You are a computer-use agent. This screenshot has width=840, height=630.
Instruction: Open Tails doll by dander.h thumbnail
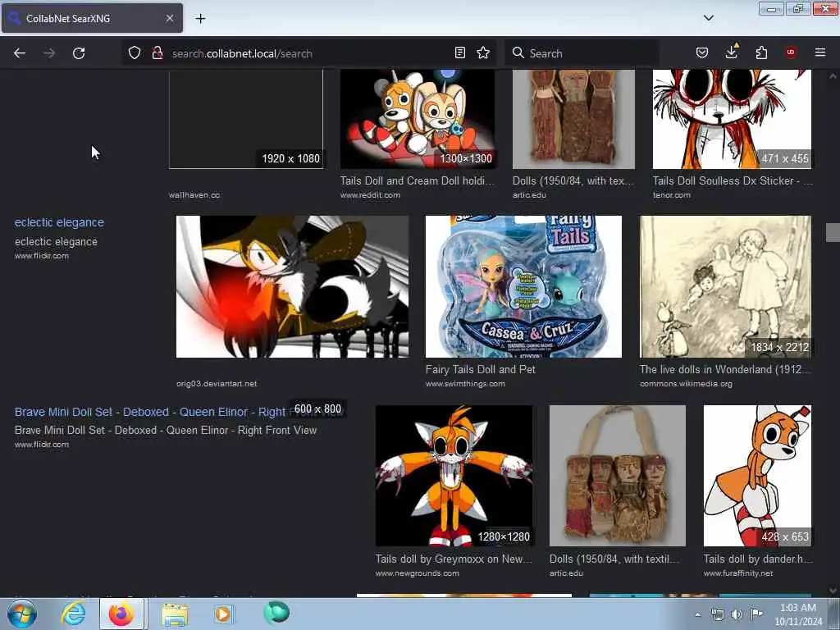757,476
